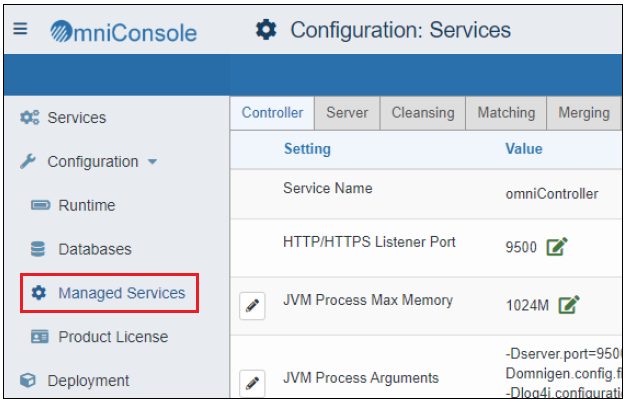Go to Databases configuration

coord(95,249)
